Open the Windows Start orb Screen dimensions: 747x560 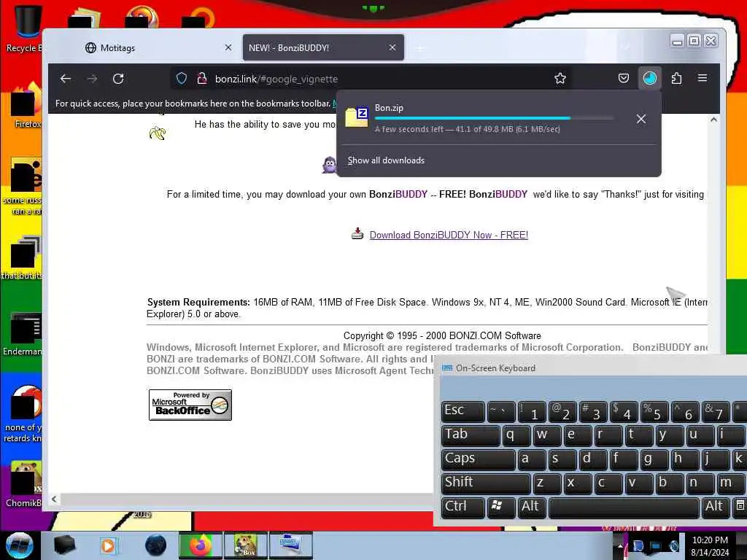click(19, 545)
